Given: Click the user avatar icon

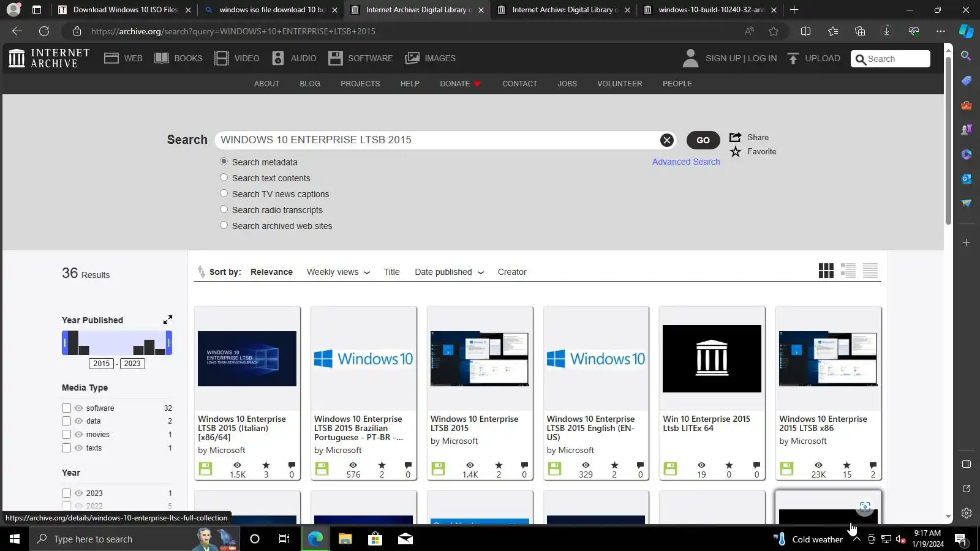Looking at the screenshot, I should (x=690, y=58).
